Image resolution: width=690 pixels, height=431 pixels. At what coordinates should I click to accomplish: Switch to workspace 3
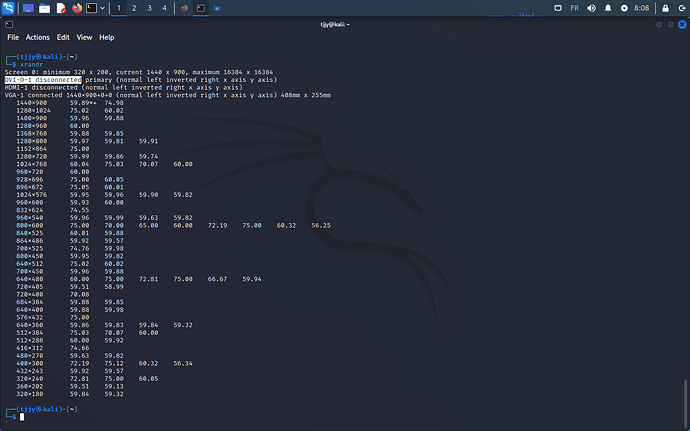(149, 8)
